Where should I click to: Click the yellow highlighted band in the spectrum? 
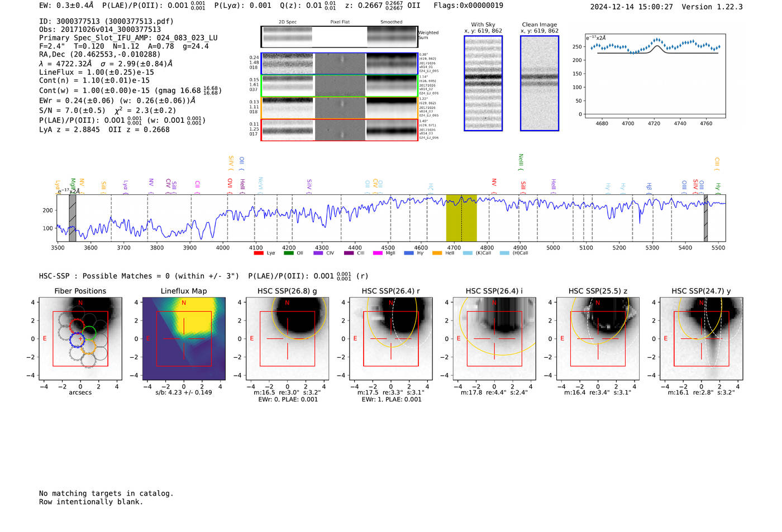(461, 218)
